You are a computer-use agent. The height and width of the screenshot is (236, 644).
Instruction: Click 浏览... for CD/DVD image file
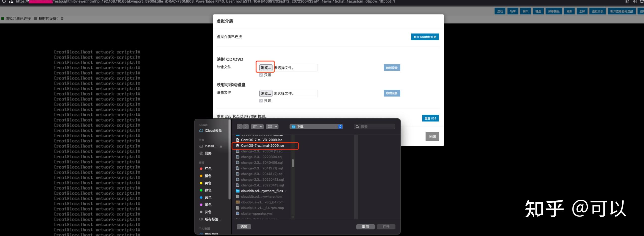coord(266,68)
